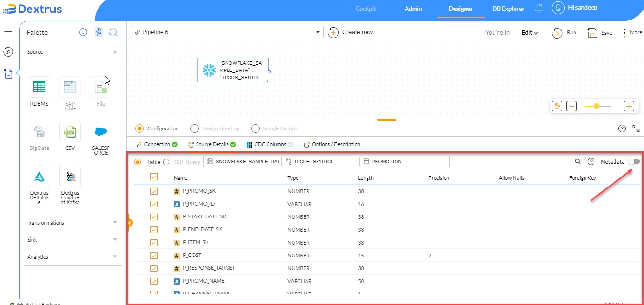Screen dimensions: 644x305
Task: Uncheck the P_COST checkbox
Action: tap(154, 256)
